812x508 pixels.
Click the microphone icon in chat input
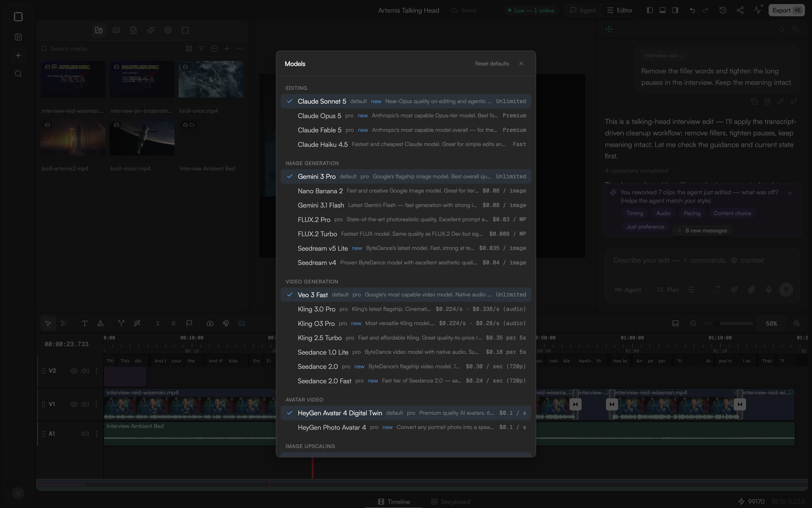click(769, 290)
